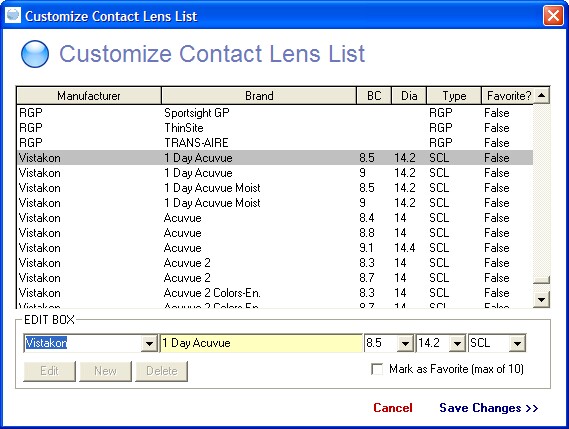Tick the Mark as Favorite checkbox
This screenshot has height=429, width=569.
(x=377, y=369)
